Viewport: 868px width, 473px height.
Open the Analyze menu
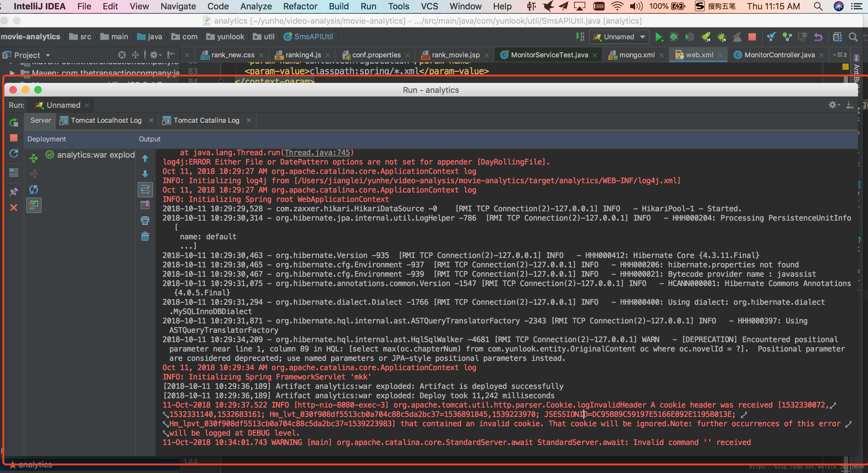click(x=256, y=6)
